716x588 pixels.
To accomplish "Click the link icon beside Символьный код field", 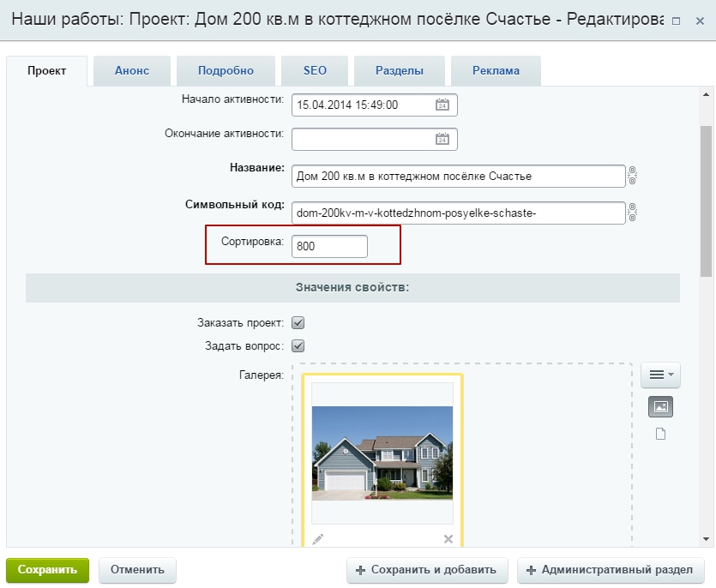I will click(633, 212).
